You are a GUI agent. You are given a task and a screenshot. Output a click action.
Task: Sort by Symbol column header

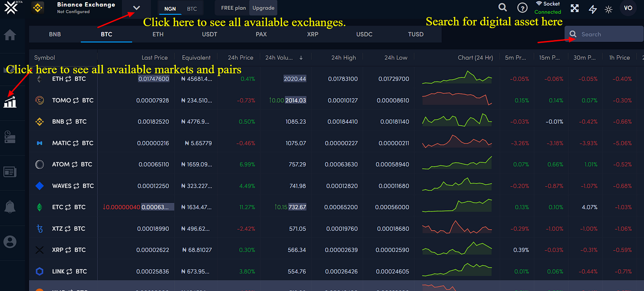(44, 57)
